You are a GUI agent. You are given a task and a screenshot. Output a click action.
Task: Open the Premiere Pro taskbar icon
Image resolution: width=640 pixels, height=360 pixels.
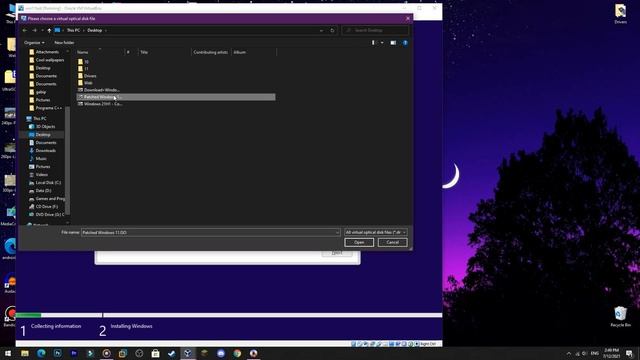(74, 353)
